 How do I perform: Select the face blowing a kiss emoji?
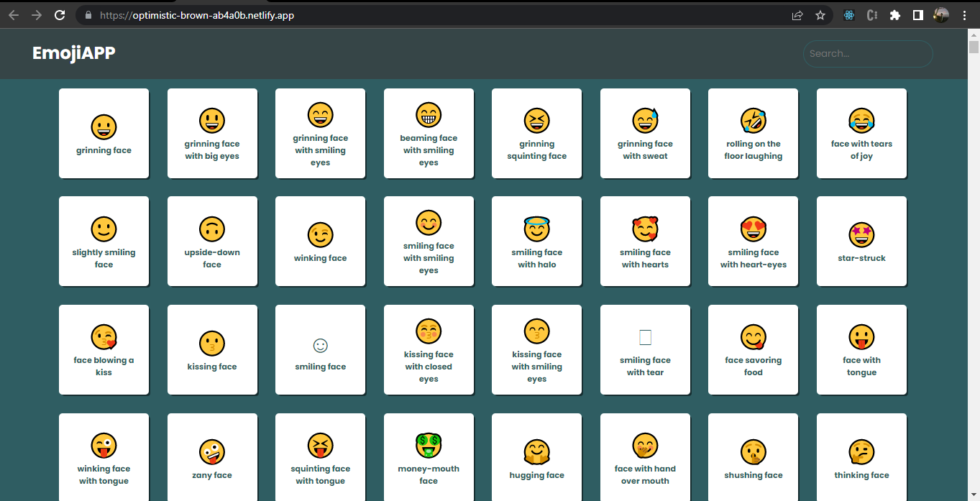104,350
